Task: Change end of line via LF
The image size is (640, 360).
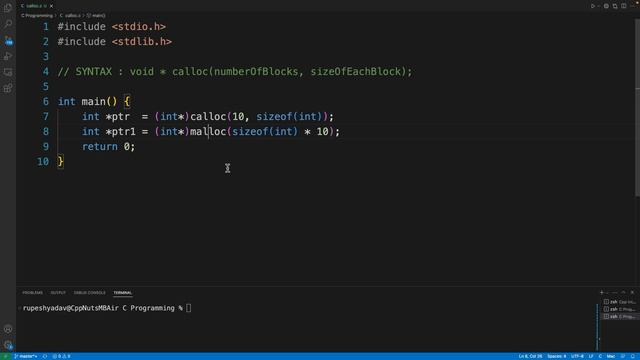Action: (x=591, y=356)
